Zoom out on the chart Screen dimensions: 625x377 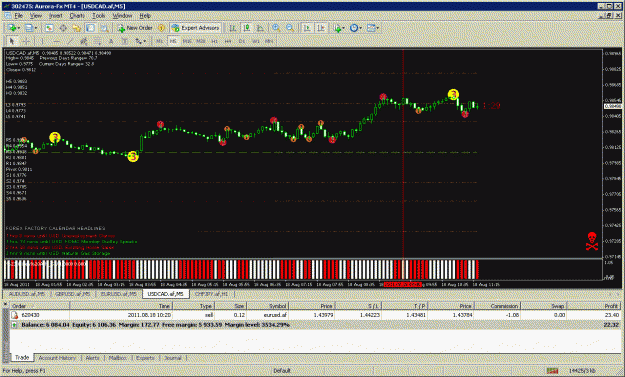[x=290, y=28]
